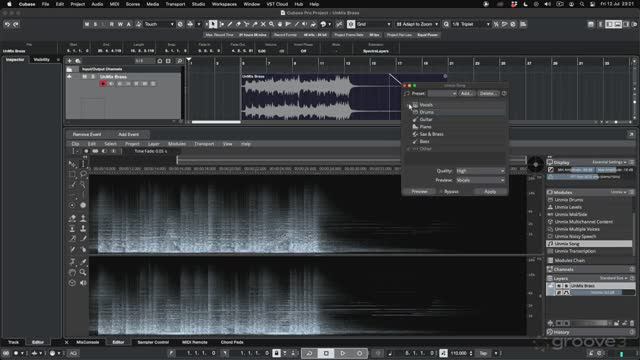Select Unmix Noisy Speech module

point(575,237)
